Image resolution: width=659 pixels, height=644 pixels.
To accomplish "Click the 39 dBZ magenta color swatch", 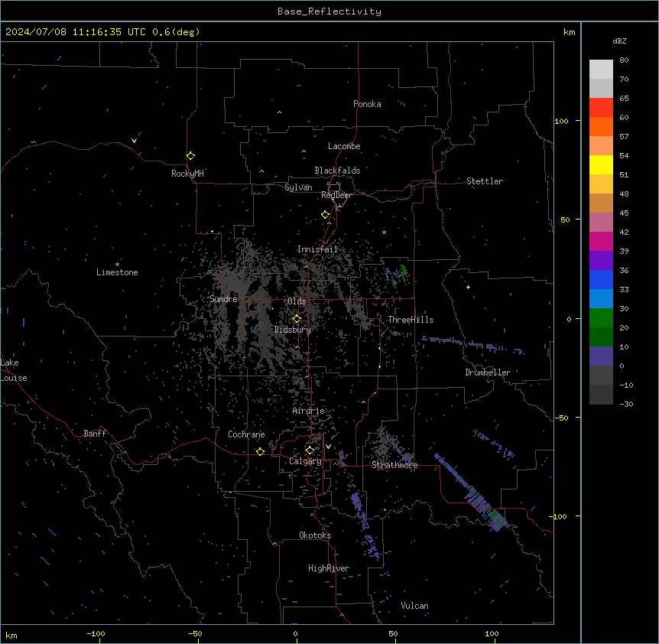I will point(601,241).
